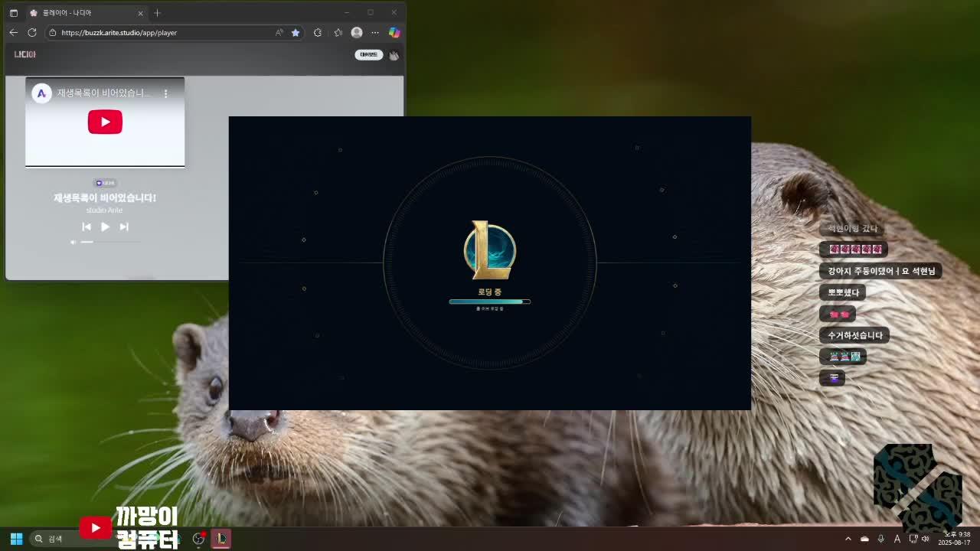This screenshot has height=551, width=980.
Task: Click the studio Arite subtitle
Action: point(104,210)
